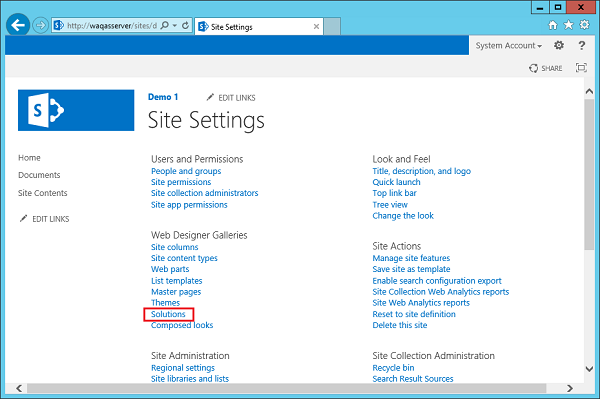
Task: Click the focus on content icon
Action: 581,68
